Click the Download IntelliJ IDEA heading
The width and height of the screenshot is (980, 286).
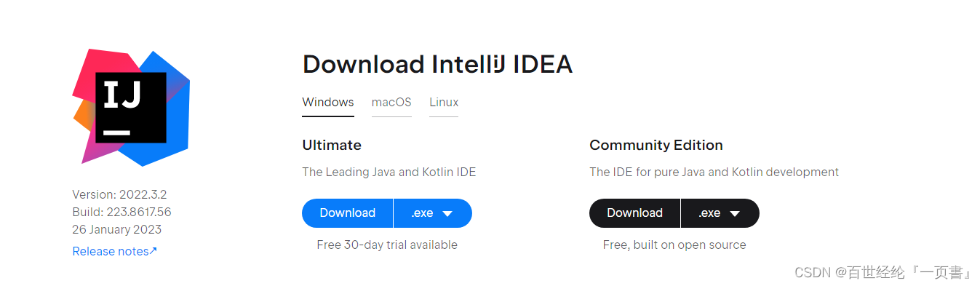coord(437,65)
